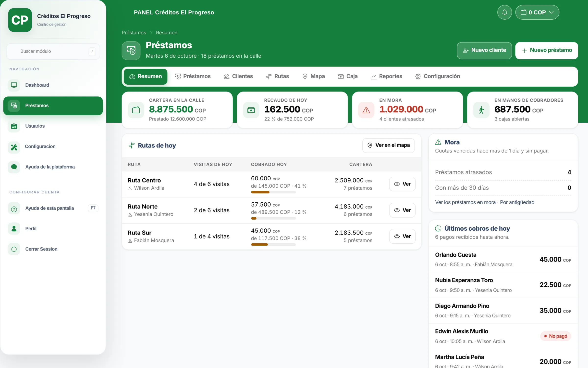
Task: Switch to the Clientes tab
Action: (x=238, y=76)
